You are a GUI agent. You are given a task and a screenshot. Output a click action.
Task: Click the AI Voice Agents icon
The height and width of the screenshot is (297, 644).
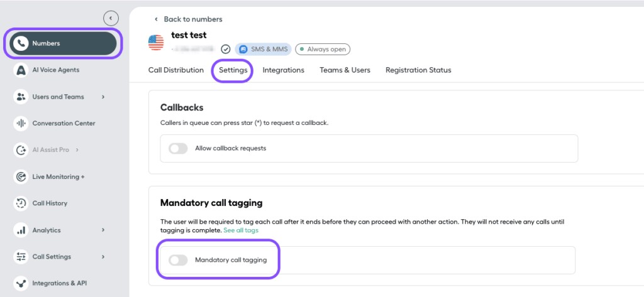[x=21, y=70]
